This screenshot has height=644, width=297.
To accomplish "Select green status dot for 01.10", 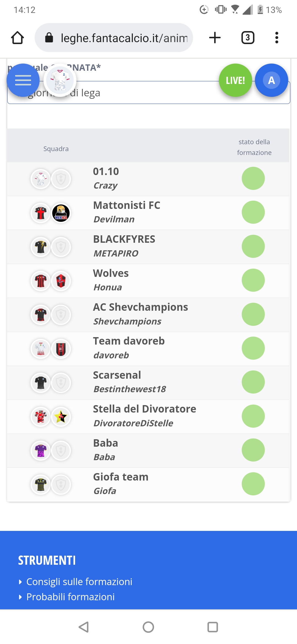I will point(253,179).
